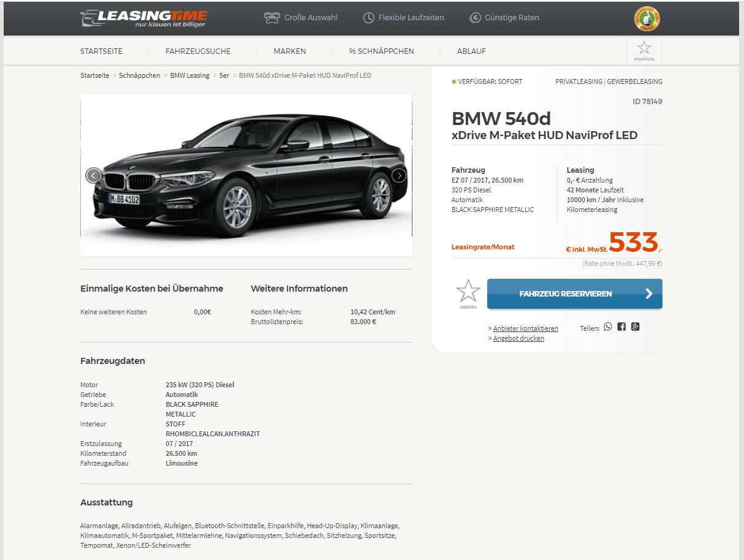Share the offer via Facebook icon

coord(621,327)
